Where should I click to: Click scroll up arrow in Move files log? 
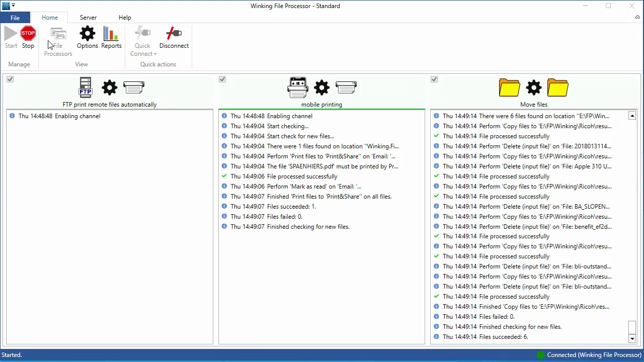point(632,116)
